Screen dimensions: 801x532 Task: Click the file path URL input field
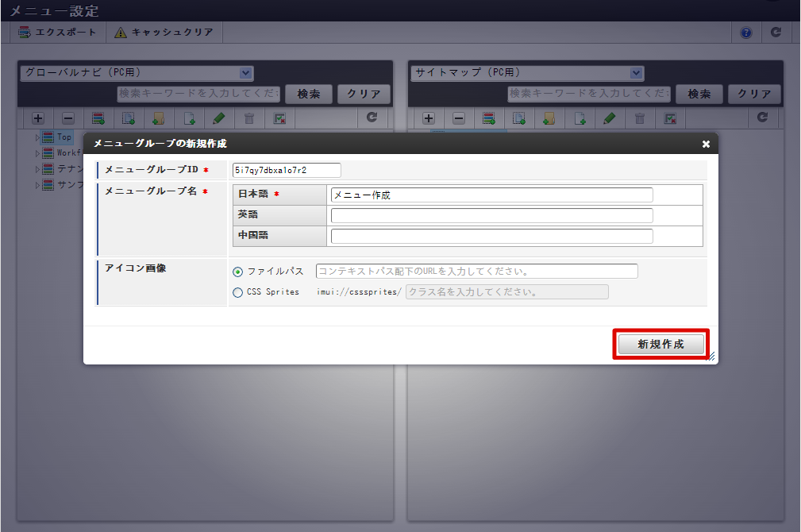click(x=477, y=271)
